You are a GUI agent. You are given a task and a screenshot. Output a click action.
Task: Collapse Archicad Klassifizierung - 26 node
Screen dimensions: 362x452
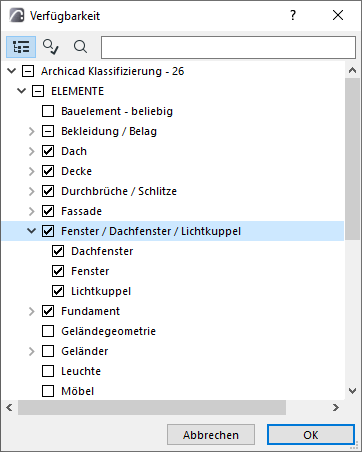(x=12, y=71)
